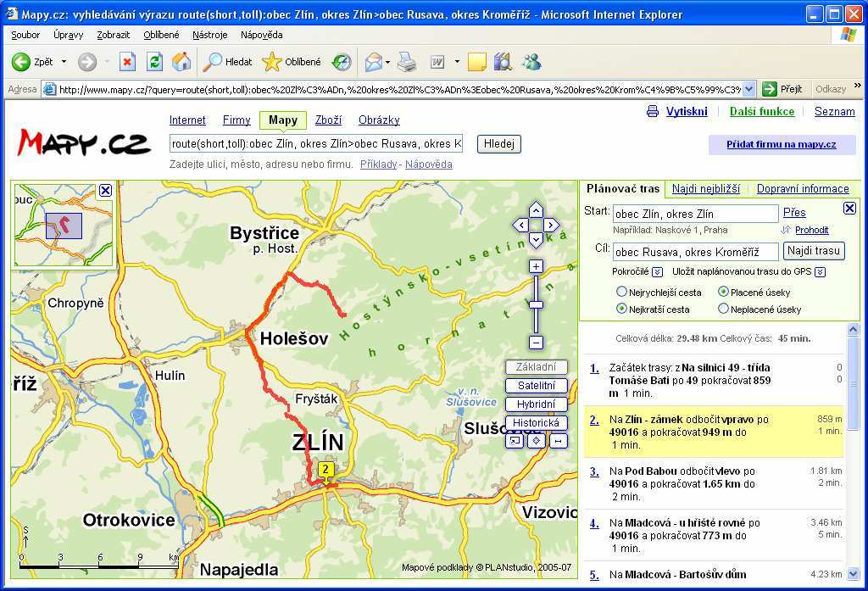Select Nejkratší cesta radio option
Image resolution: width=868 pixels, height=591 pixels.
(x=621, y=309)
